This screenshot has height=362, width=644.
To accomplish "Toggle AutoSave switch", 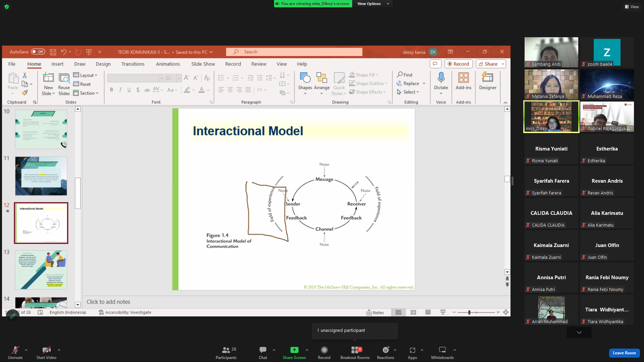I will [x=38, y=52].
